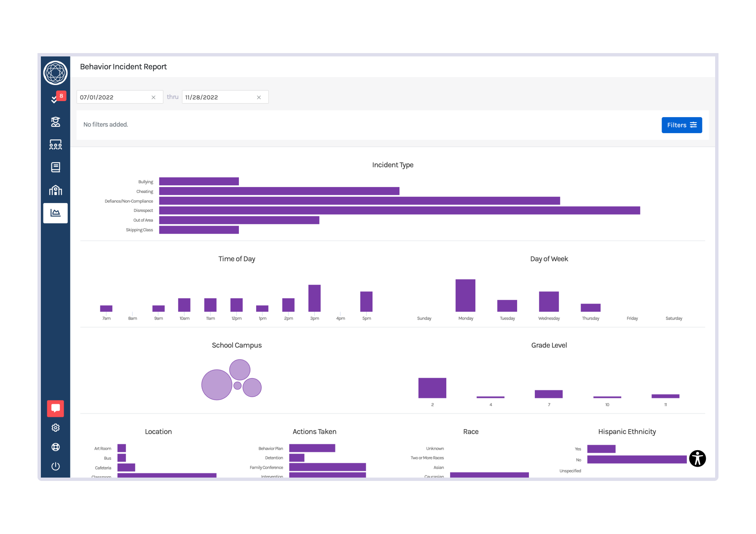Click the 'Incident Type' chart title
Image resolution: width=756 pixels, height=534 pixels.
click(393, 165)
